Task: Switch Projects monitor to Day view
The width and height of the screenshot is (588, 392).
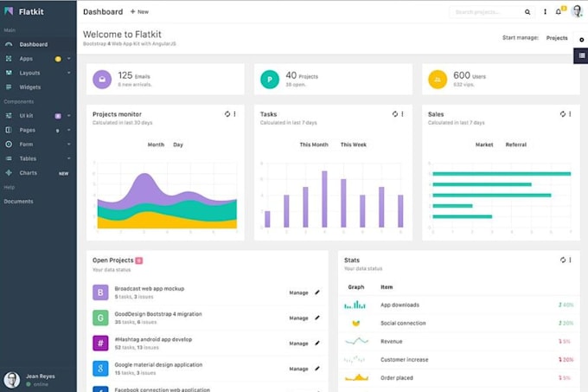Action: 178,145
